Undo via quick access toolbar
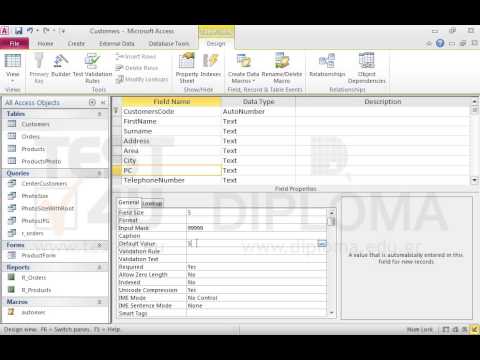 [30, 31]
